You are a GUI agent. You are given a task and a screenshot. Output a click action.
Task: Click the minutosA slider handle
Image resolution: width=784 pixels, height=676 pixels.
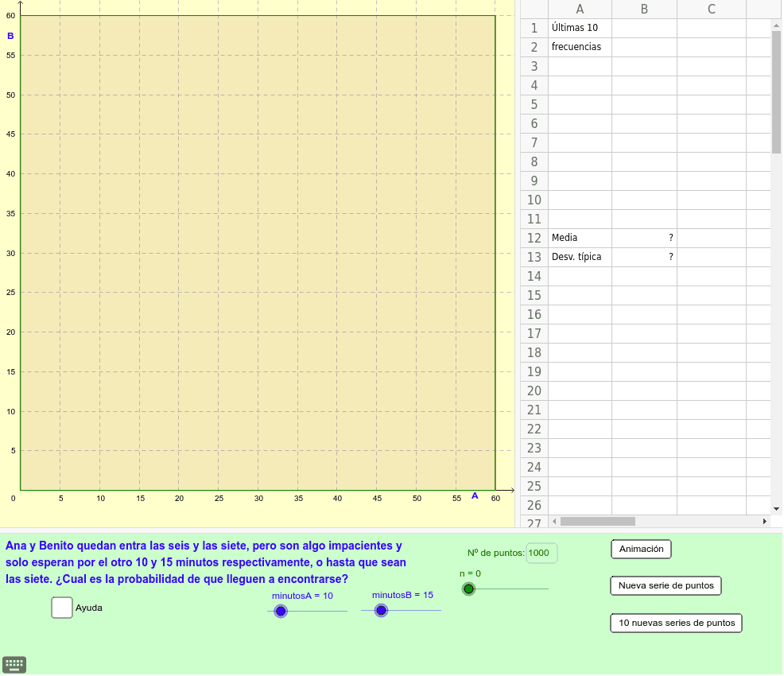(281, 611)
